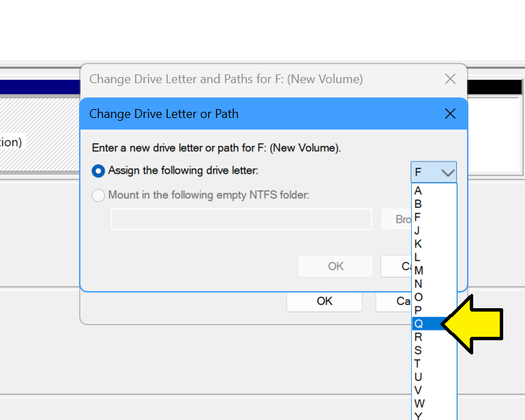
Task: Pick drive letter M from the list
Action: [x=419, y=271]
